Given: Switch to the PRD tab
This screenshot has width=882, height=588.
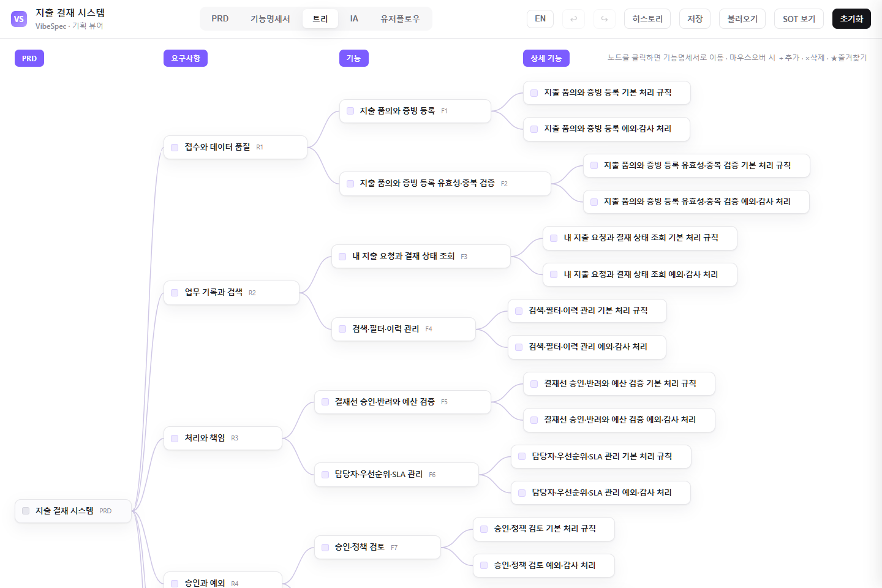Looking at the screenshot, I should (x=220, y=19).
